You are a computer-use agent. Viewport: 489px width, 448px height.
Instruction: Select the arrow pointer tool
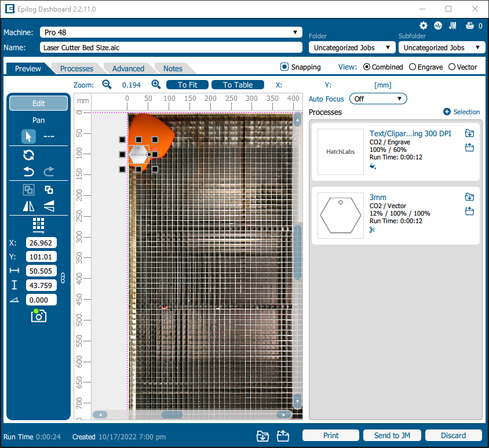coord(28,136)
